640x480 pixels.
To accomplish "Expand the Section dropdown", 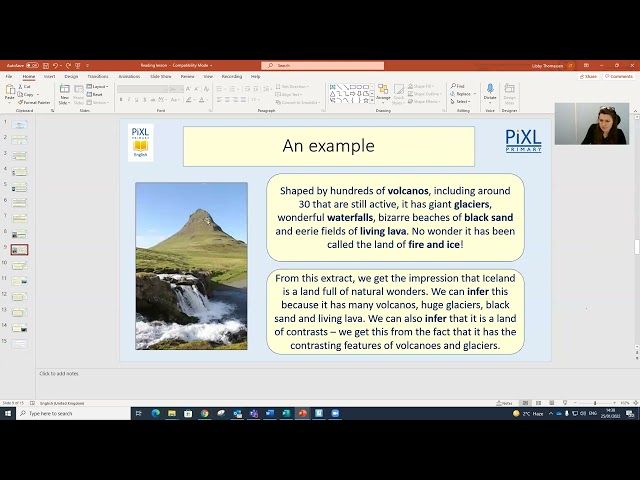I will point(98,102).
